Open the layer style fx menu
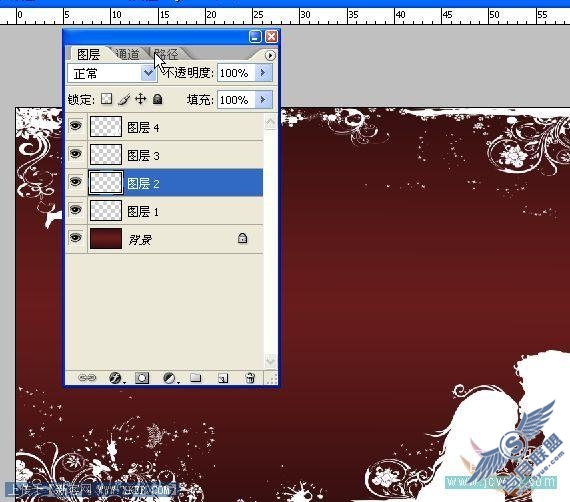 click(x=116, y=378)
